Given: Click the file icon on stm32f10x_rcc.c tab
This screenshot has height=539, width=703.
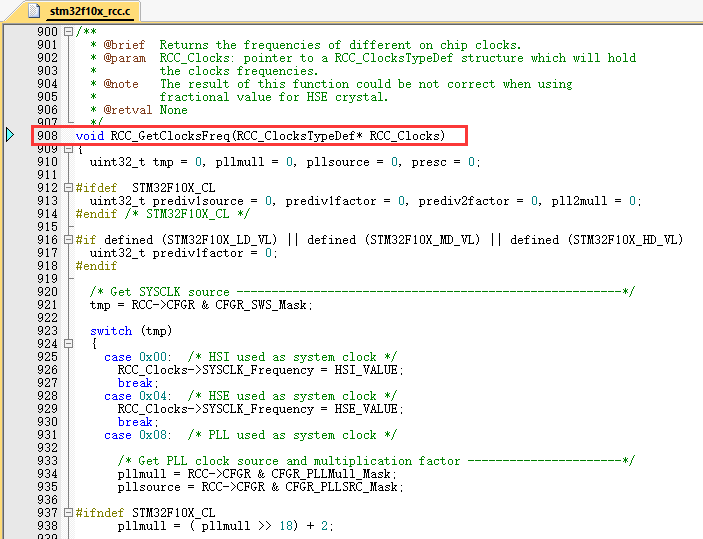Looking at the screenshot, I should 35,10.
